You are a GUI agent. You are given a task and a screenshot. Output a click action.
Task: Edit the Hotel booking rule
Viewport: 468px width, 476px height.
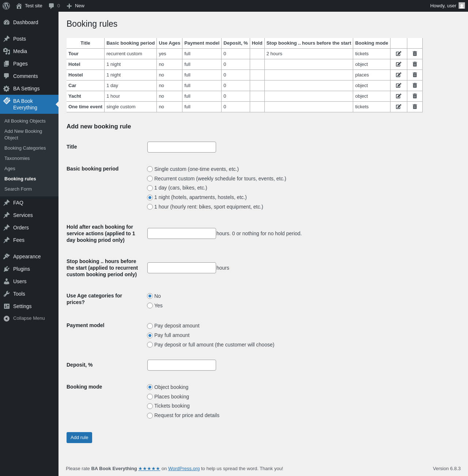click(x=399, y=64)
